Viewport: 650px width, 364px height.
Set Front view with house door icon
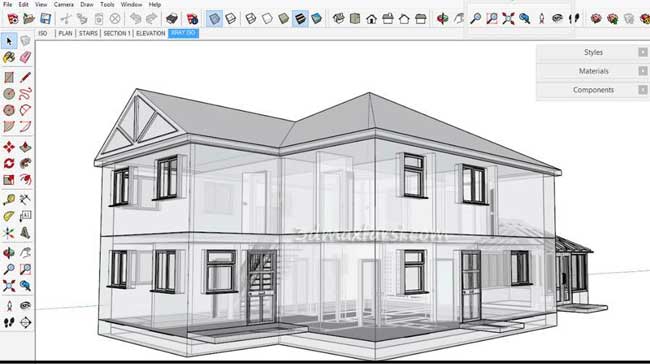click(371, 19)
